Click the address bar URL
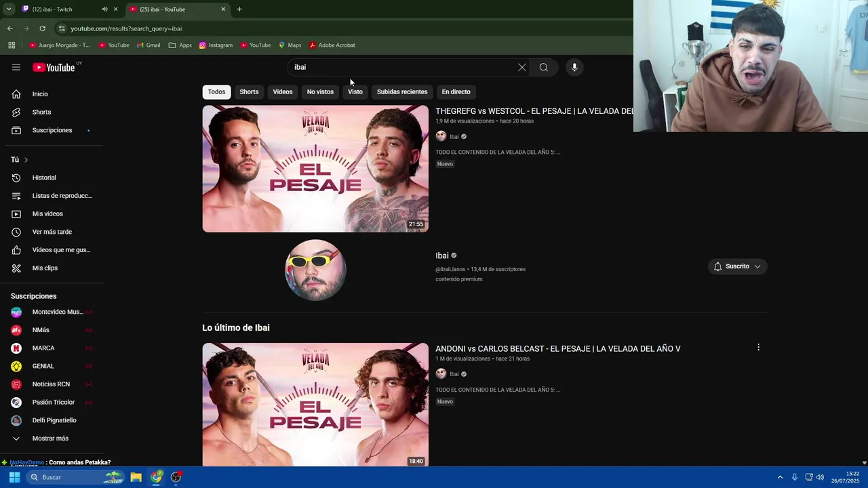868x488 pixels. 126,28
